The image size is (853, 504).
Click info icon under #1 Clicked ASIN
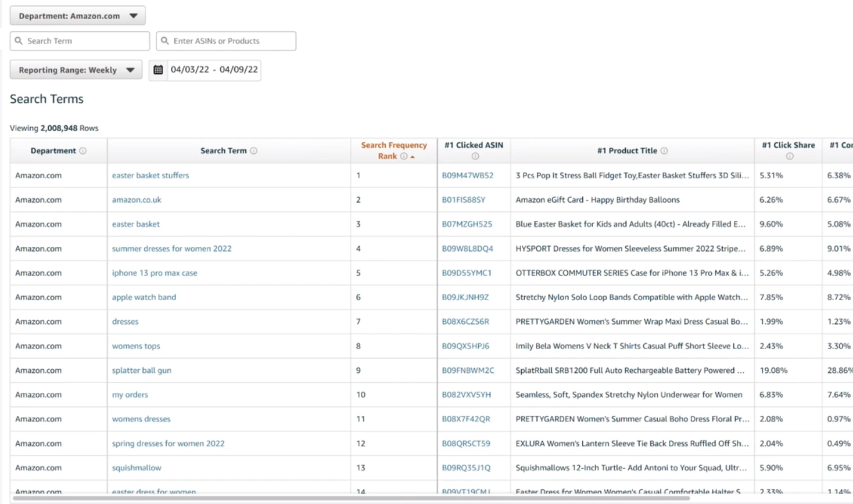tap(475, 156)
